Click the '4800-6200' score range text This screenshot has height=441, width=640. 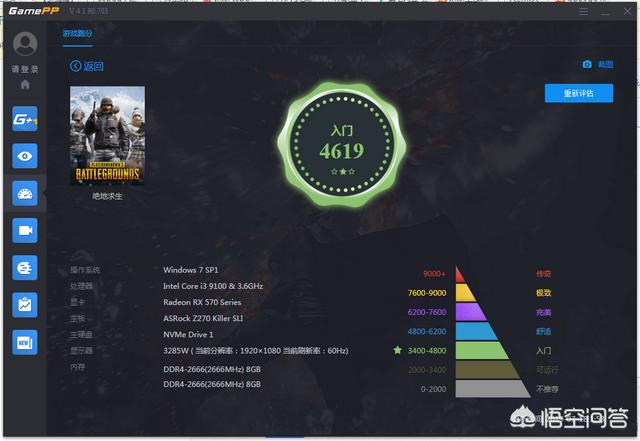pyautogui.click(x=427, y=331)
